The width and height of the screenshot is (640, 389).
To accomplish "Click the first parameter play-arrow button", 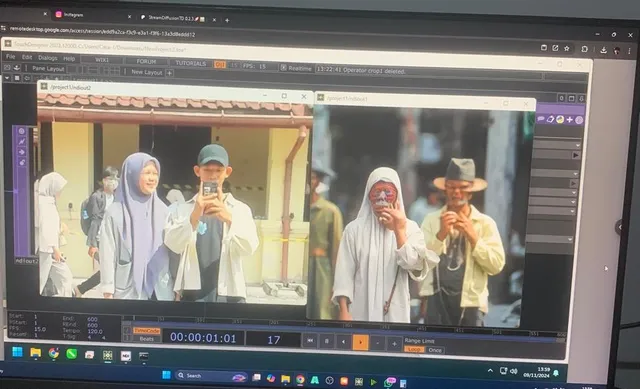I will 575,155.
